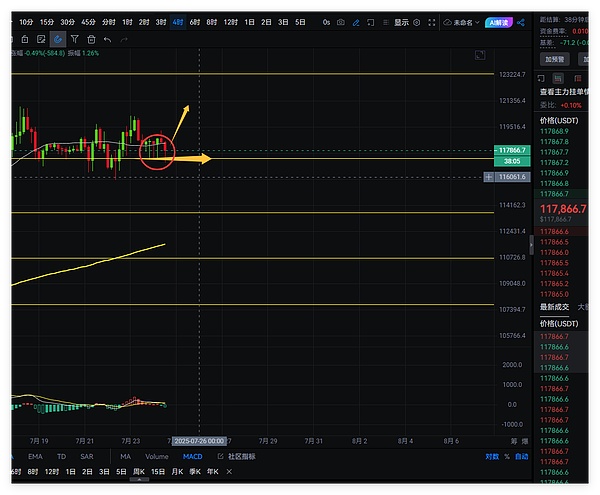This screenshot has width=600, height=495.
Task: Toggle 对数 logarithmic scale
Action: click(x=491, y=456)
